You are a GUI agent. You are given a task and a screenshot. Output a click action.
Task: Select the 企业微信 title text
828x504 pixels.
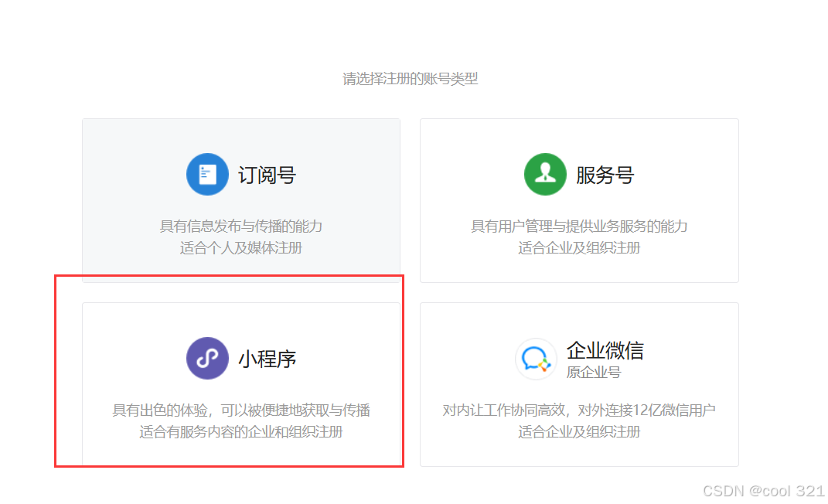pos(605,350)
